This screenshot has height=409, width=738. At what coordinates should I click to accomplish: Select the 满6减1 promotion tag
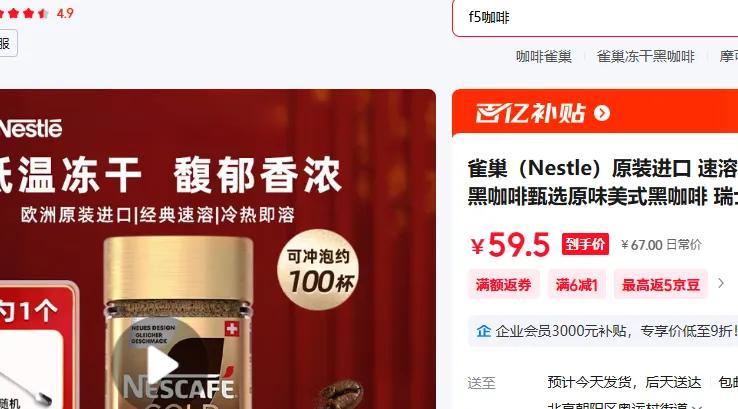click(577, 284)
